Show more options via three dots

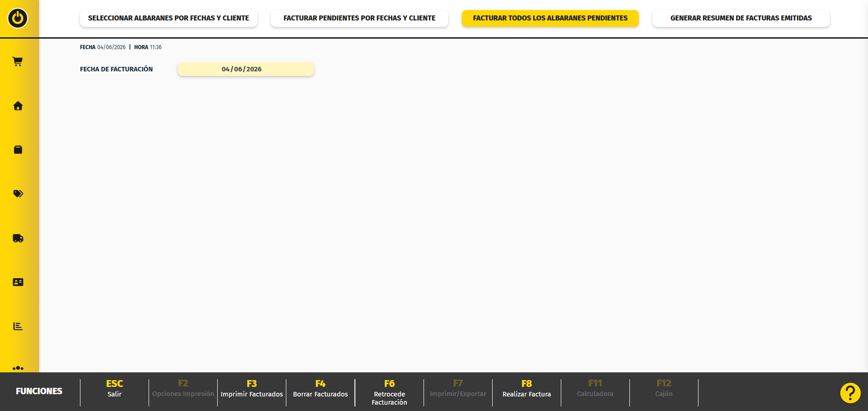coord(18,368)
